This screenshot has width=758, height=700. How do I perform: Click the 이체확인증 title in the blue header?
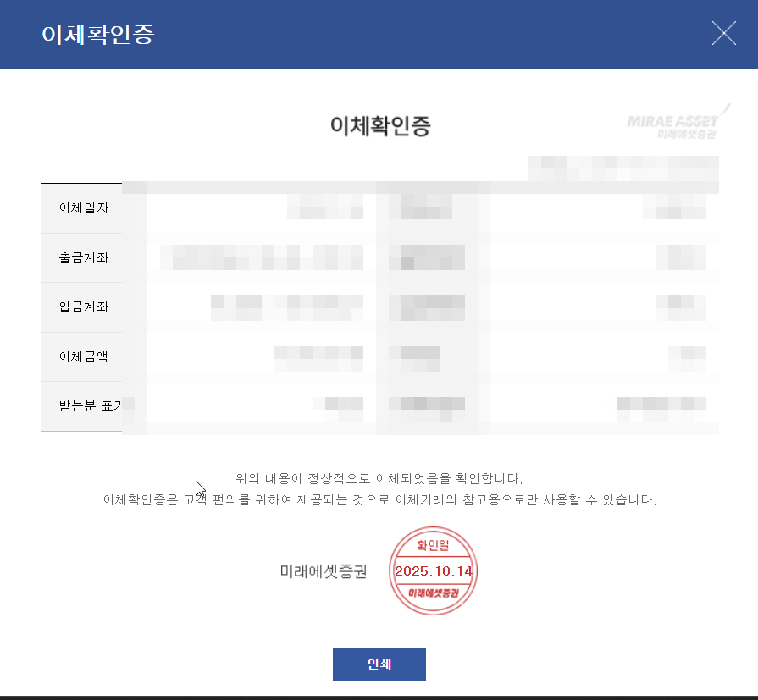tap(97, 35)
